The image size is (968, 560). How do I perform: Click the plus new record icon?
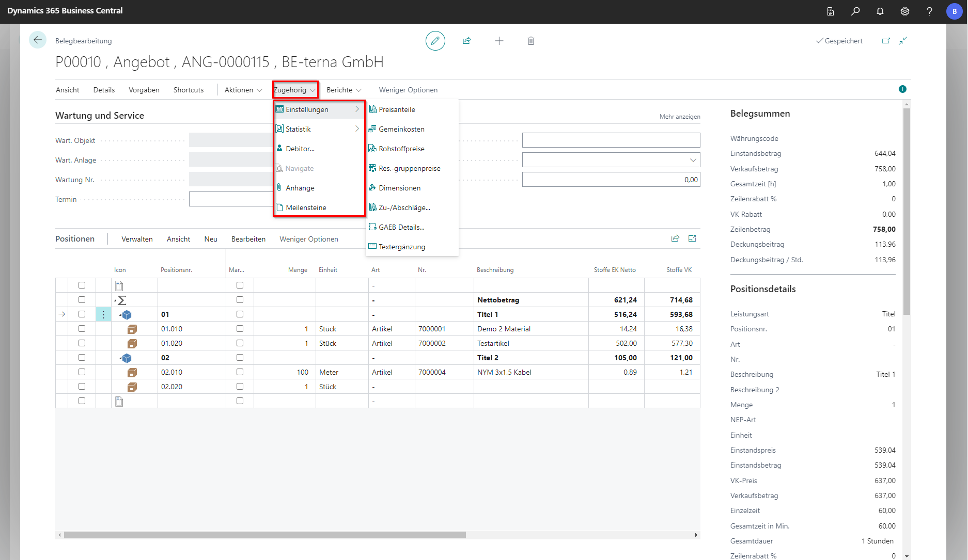coord(499,41)
